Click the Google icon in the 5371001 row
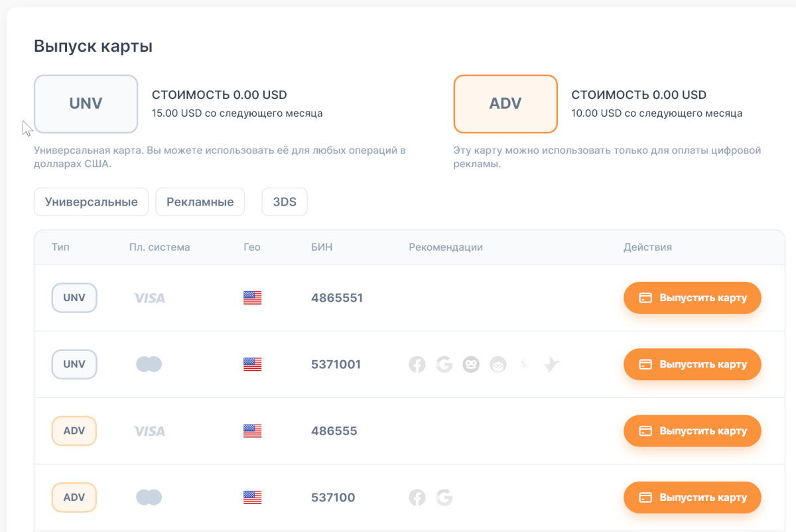This screenshot has width=796, height=532. (x=444, y=364)
